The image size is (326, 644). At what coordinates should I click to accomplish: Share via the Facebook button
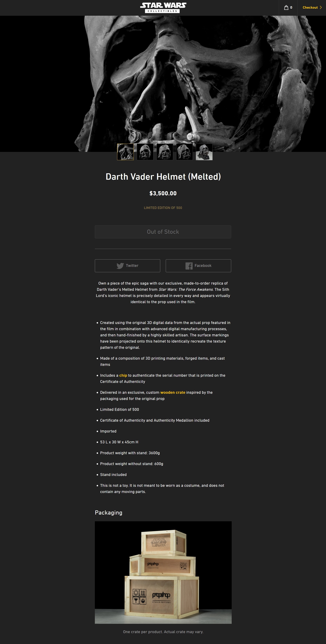tap(198, 266)
